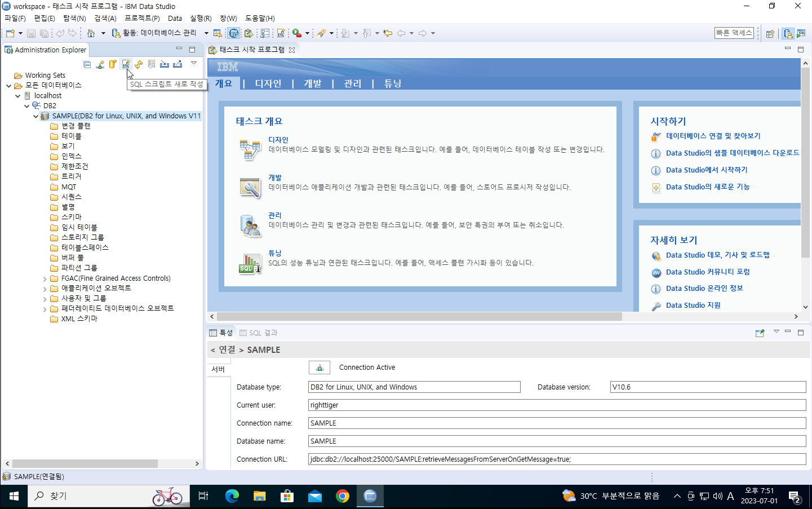This screenshot has width=812, height=509.
Task: Open File Explorer from the taskbar
Action: coord(259,496)
